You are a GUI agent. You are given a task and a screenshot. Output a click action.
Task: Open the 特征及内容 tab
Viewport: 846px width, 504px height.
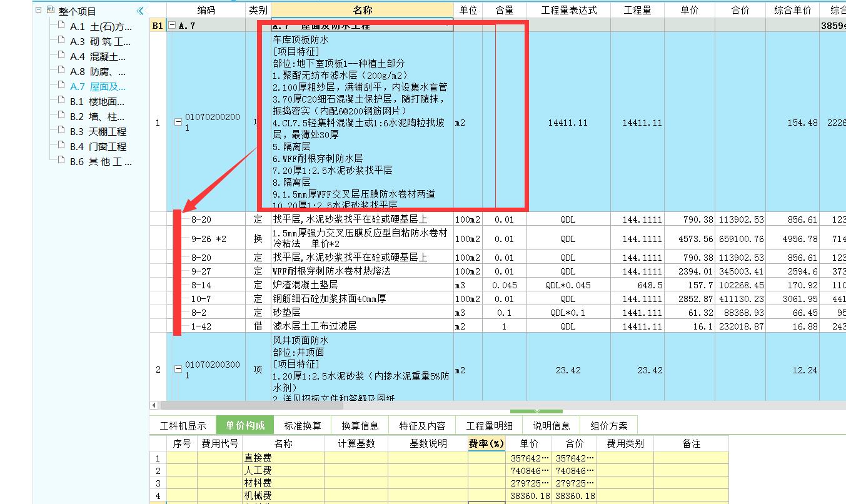click(423, 425)
